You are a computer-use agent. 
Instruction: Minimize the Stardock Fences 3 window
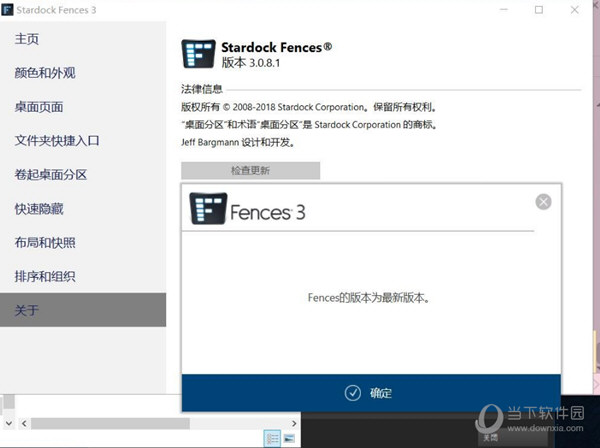coord(504,10)
